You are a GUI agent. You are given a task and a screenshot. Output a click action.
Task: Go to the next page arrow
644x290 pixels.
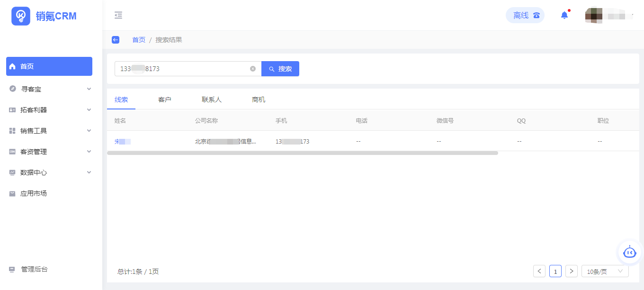(572, 271)
